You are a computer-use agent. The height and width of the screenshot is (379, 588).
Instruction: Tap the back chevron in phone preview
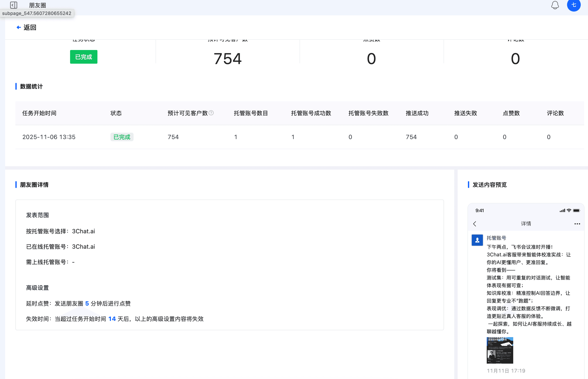(x=475, y=224)
